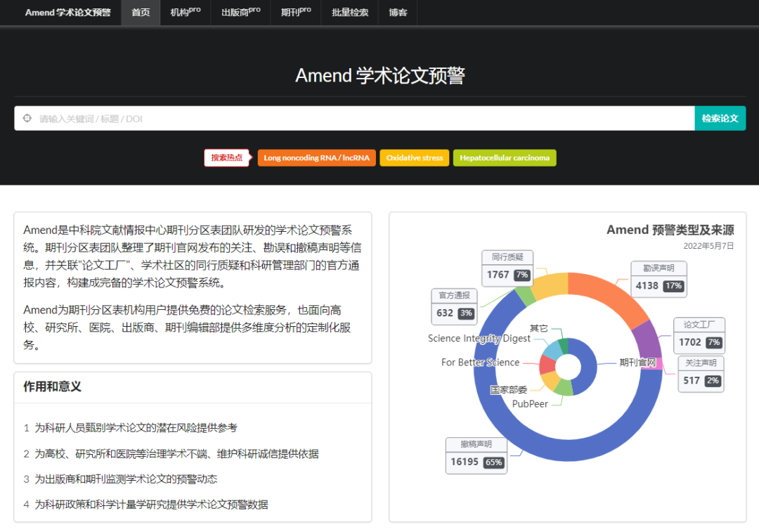Screen dimensions: 759x532
Task: Go to the 出版商 pro page
Action: tap(240, 13)
